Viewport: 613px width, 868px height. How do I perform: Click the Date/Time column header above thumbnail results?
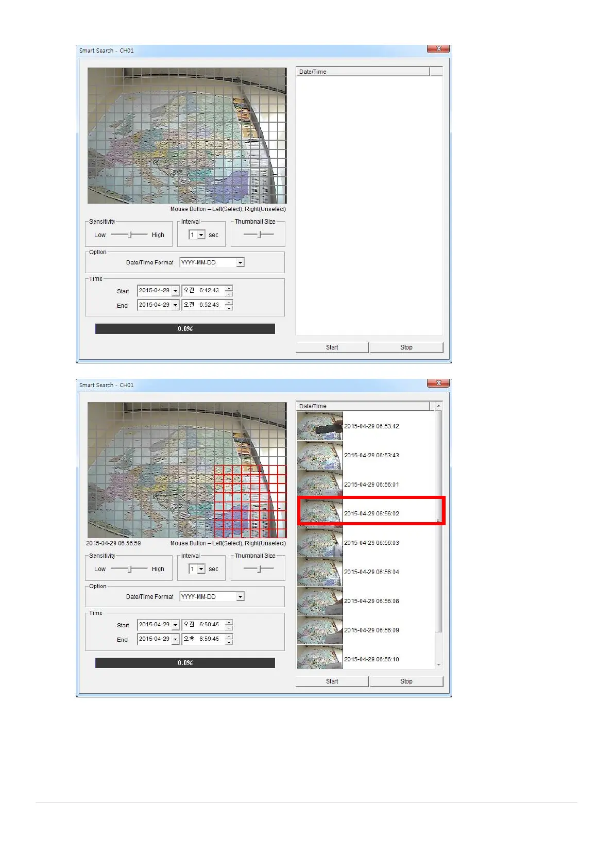pyautogui.click(x=363, y=406)
